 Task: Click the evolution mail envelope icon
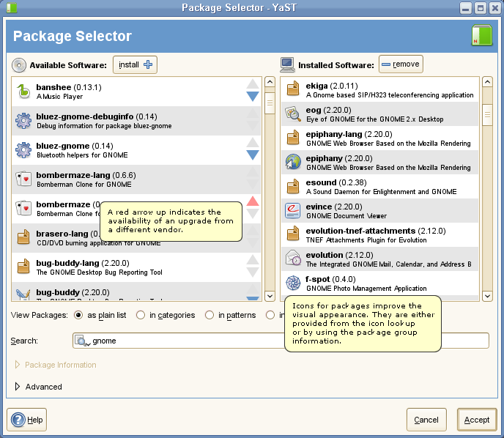tap(293, 258)
